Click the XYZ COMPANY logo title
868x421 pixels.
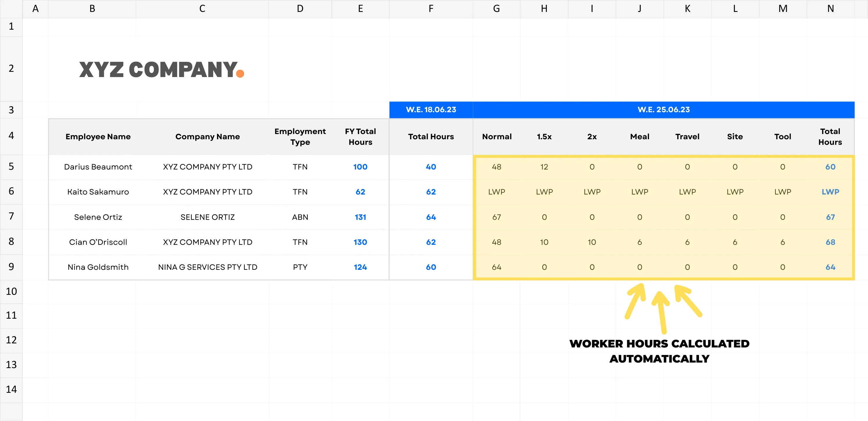click(x=161, y=69)
